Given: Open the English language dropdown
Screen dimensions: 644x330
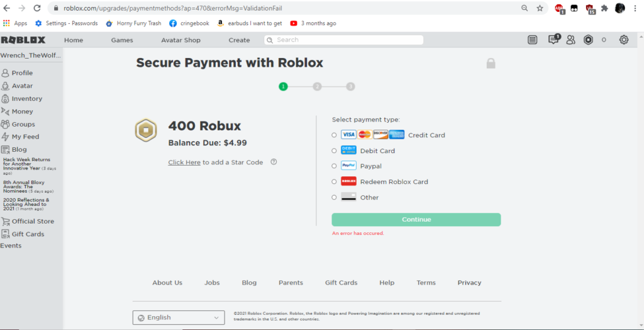Looking at the screenshot, I should [x=179, y=317].
